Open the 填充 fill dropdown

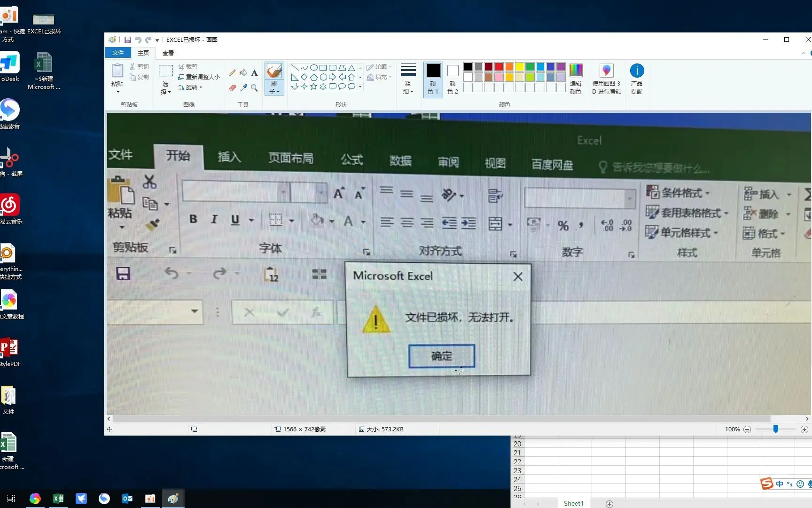coord(379,77)
